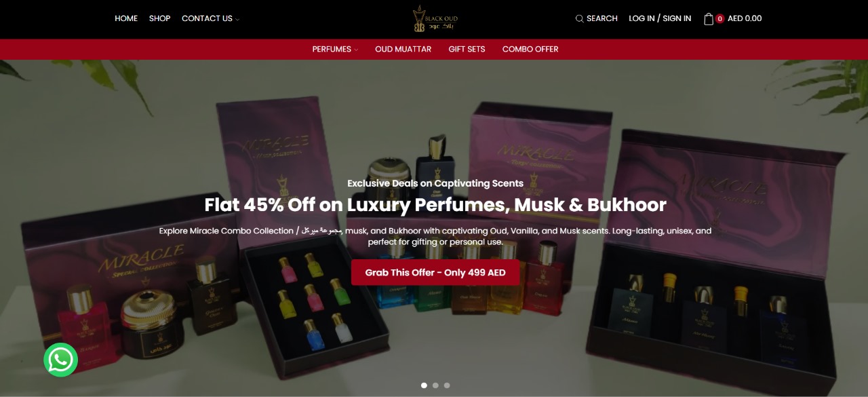Open the shopping bag cart icon
868x397 pixels.
(709, 19)
